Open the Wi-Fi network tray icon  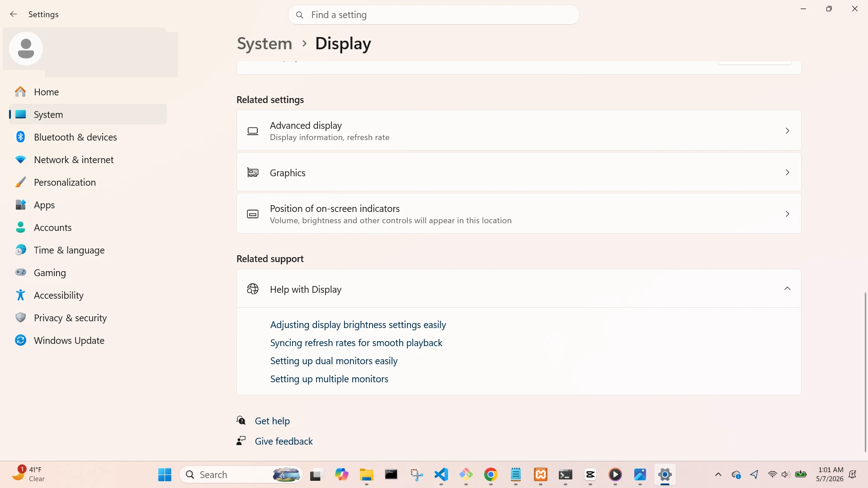coord(772,474)
